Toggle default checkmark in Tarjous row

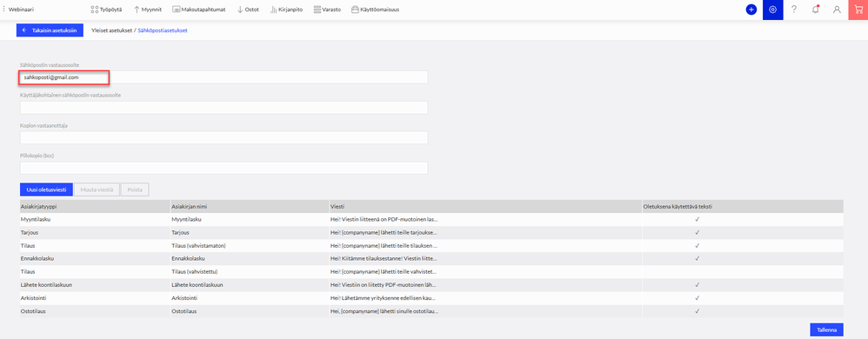pyautogui.click(x=698, y=233)
